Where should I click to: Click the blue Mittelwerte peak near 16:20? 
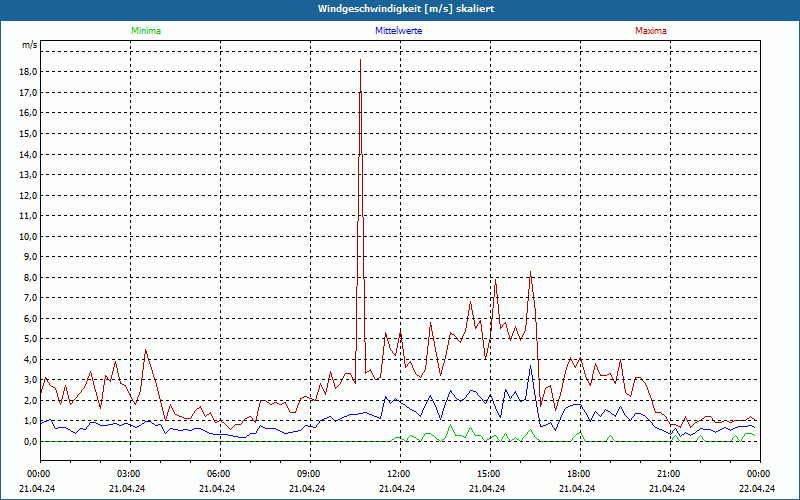[x=531, y=365]
